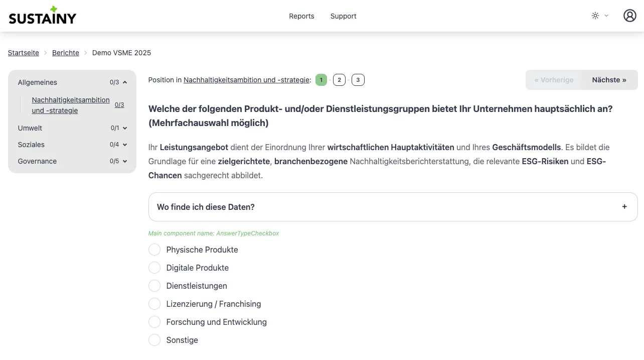The width and height of the screenshot is (644, 360).
Task: Click the green pagination circle numbered 1
Action: (321, 79)
